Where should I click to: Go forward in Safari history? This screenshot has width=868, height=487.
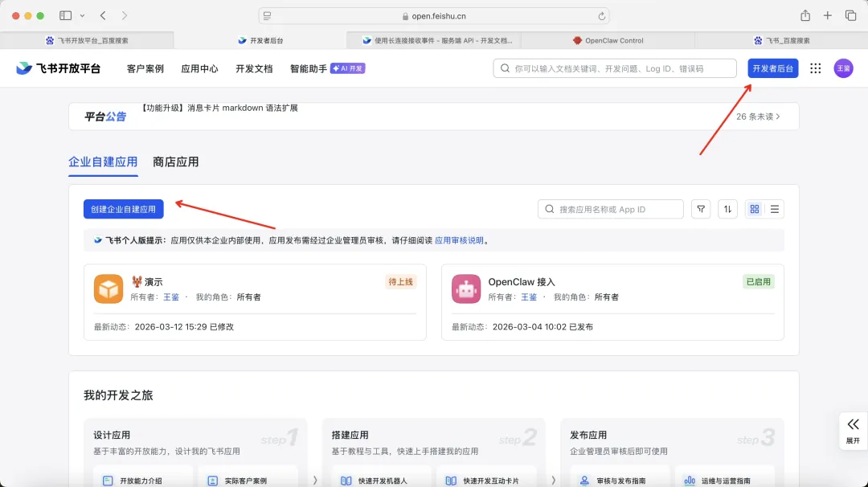[x=124, y=15]
